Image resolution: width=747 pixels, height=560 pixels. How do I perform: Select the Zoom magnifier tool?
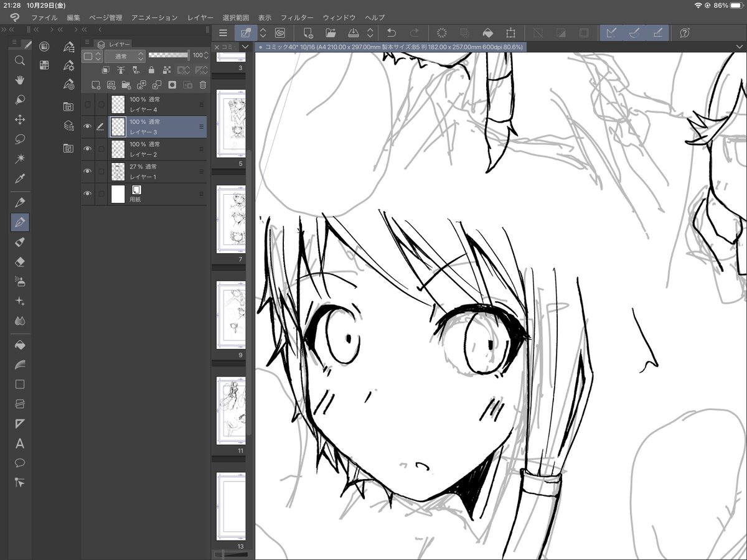pos(20,60)
